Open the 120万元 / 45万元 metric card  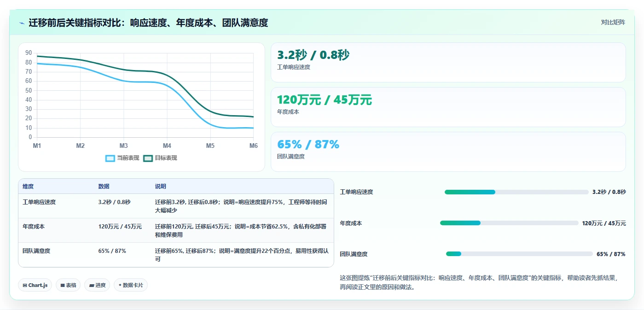coord(448,107)
